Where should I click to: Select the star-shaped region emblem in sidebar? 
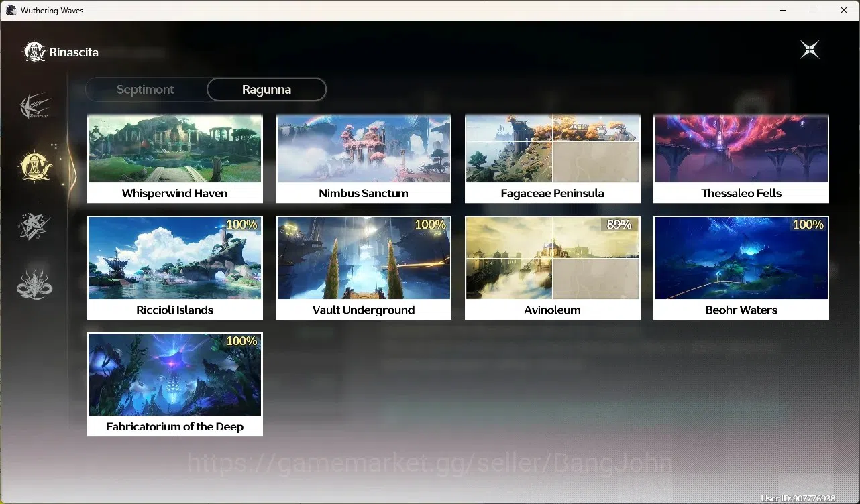pos(34,226)
